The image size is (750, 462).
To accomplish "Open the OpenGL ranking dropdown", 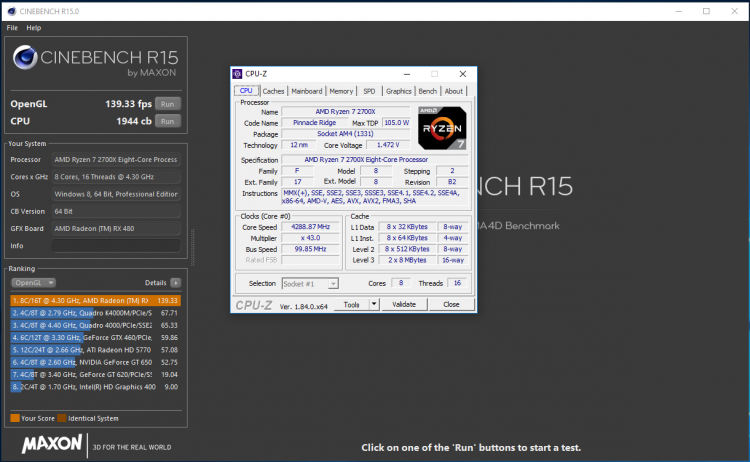I will tap(33, 283).
